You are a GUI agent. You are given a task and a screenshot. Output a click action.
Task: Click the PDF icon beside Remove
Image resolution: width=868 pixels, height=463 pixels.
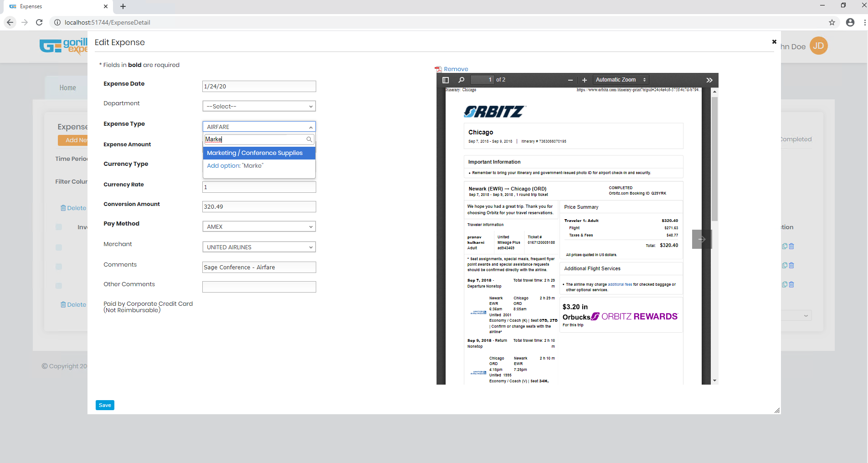438,69
